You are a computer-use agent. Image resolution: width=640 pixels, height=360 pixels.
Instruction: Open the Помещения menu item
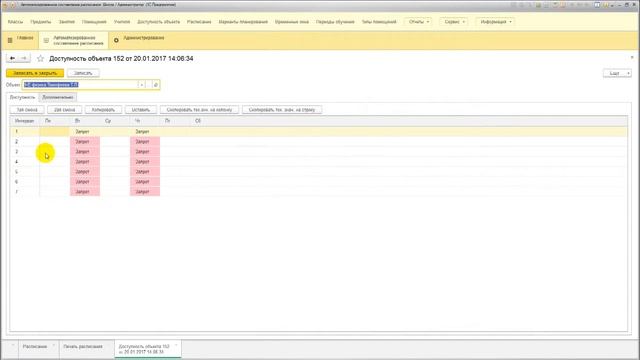point(94,22)
